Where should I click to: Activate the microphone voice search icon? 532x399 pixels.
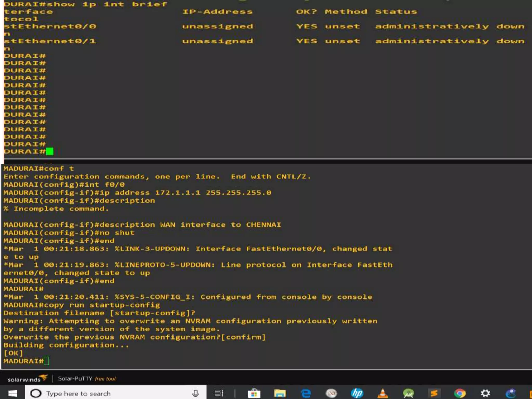tap(195, 393)
